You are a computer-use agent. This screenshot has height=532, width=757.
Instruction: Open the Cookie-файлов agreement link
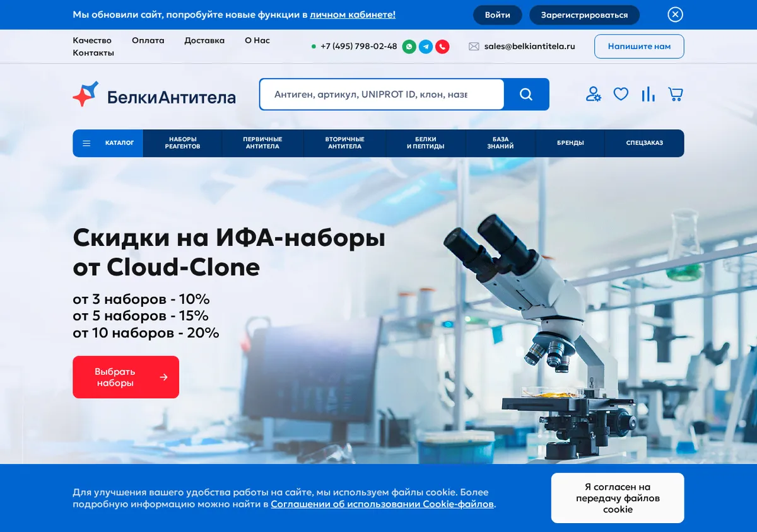(382, 504)
